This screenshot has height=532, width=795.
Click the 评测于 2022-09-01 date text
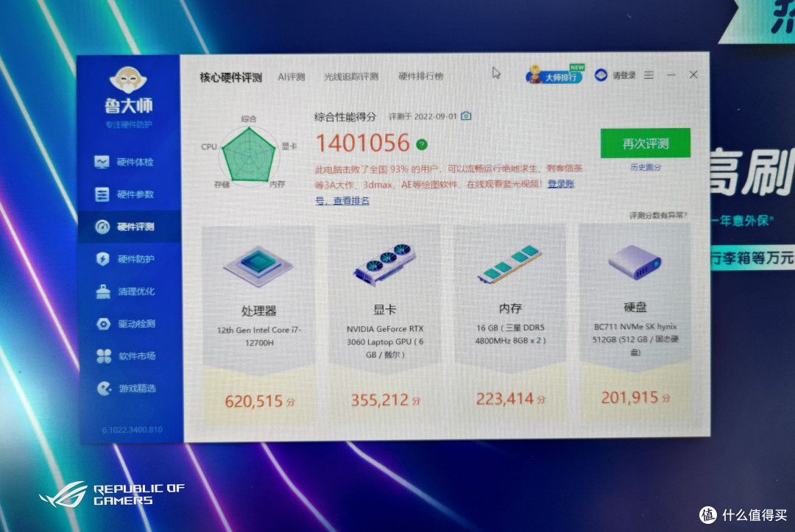[x=423, y=116]
